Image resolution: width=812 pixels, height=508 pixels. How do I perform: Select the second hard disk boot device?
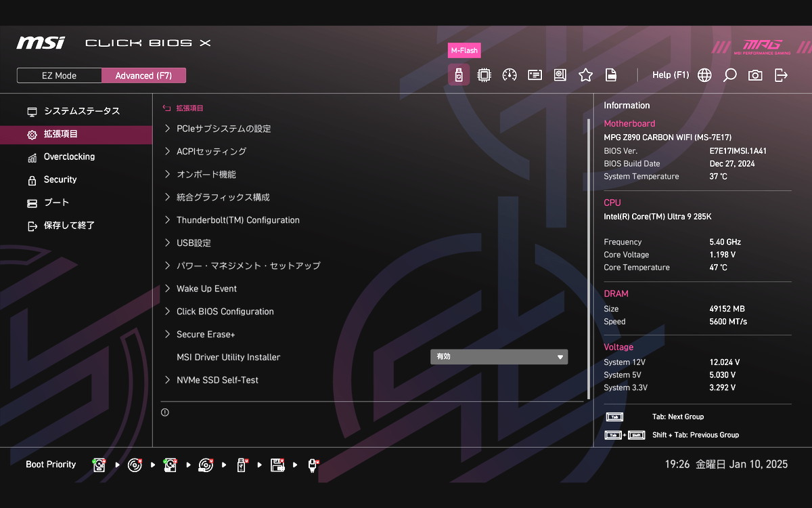click(x=170, y=465)
